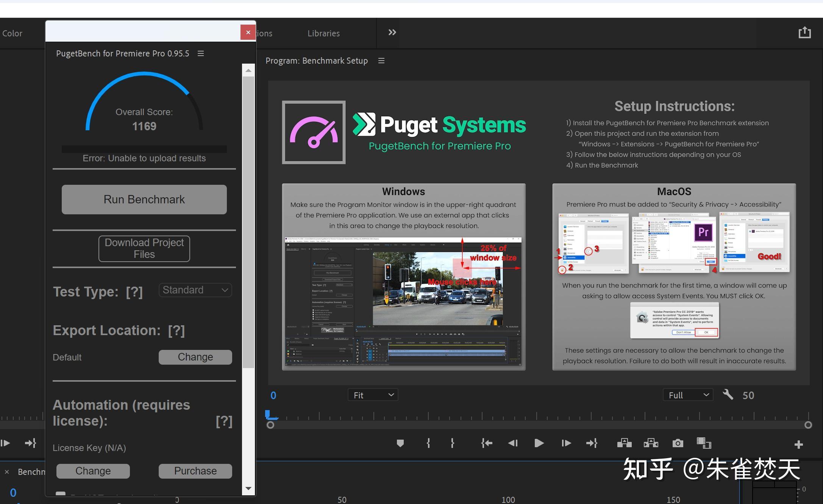
Task: Click the Mark In bracket icon
Action: tap(428, 443)
